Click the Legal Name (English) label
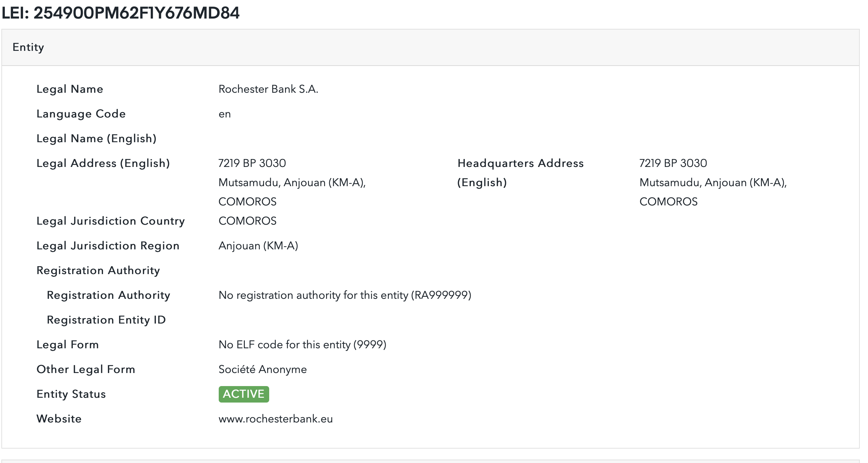Image resolution: width=868 pixels, height=463 pixels. click(x=96, y=138)
